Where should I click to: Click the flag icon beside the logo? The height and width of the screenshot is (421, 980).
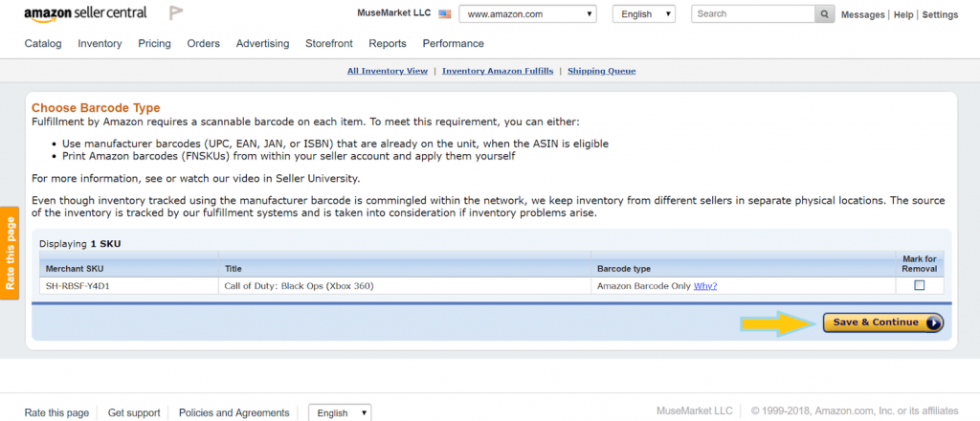coord(176,13)
